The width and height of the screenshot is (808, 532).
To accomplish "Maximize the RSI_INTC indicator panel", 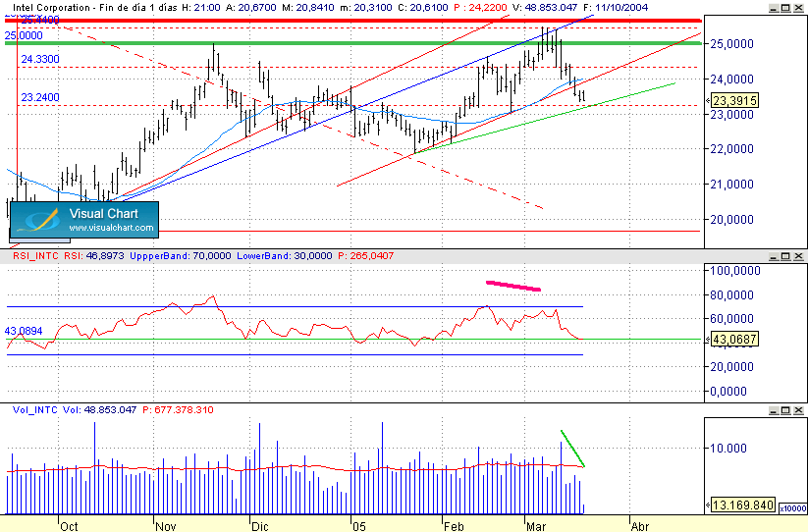I will [x=785, y=256].
